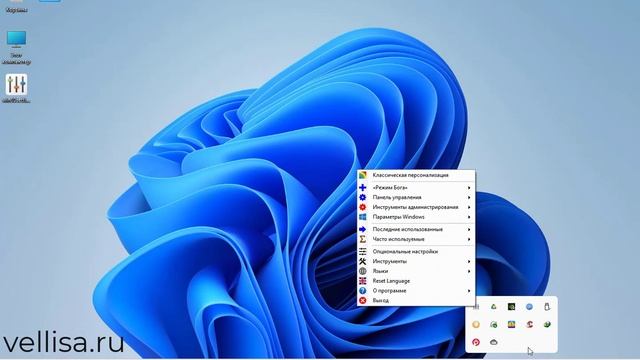This screenshot has width=640, height=360.
Task: Expand Инструменты администрирования submenu
Action: (x=416, y=207)
